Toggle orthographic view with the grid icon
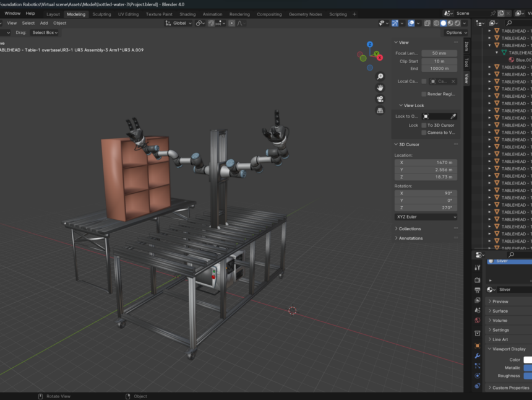Viewport: 532px width, 400px height. [x=379, y=110]
